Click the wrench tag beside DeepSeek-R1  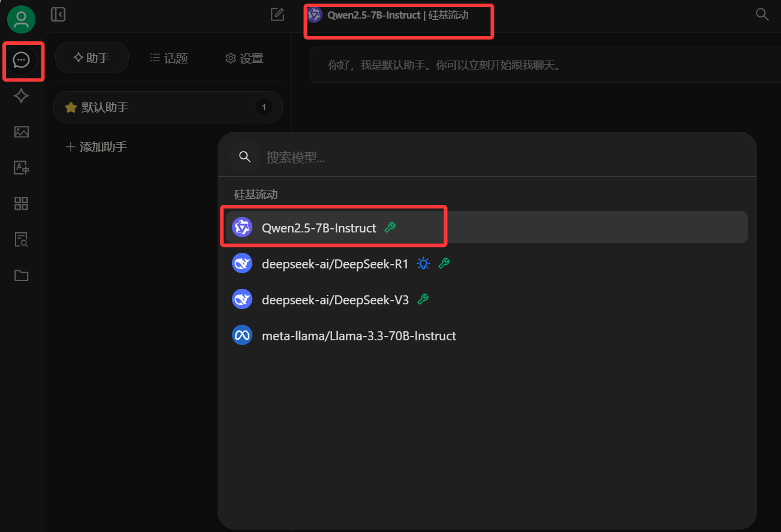(x=444, y=264)
